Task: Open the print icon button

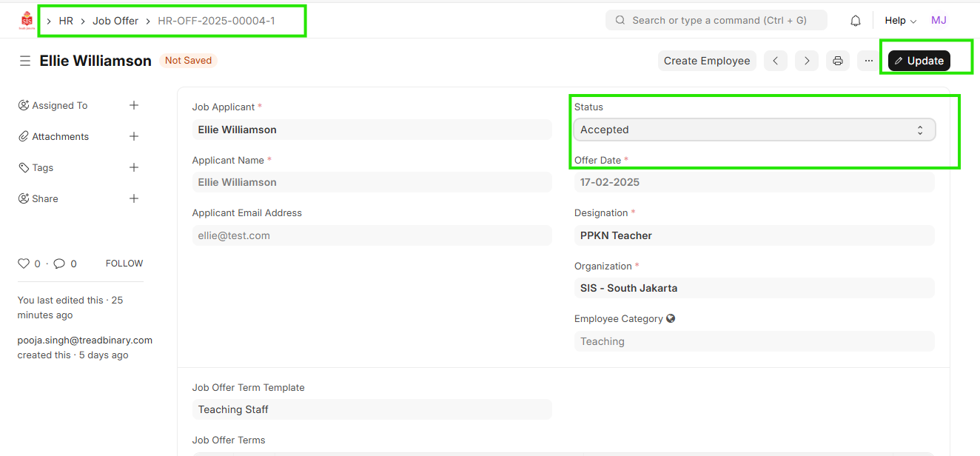Action: 837,61
